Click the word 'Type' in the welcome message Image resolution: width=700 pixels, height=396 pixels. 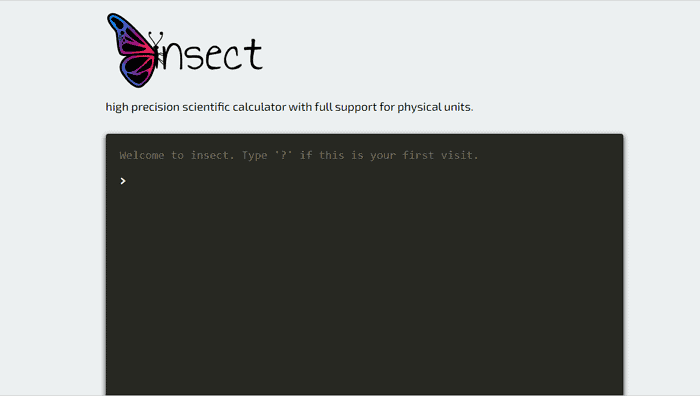tap(254, 155)
